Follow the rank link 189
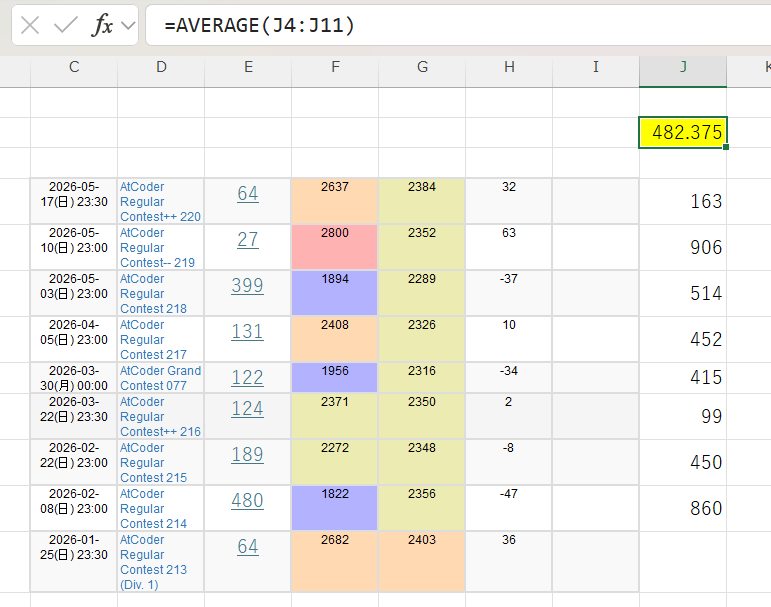Viewport: 771px width, 607px height. (247, 455)
